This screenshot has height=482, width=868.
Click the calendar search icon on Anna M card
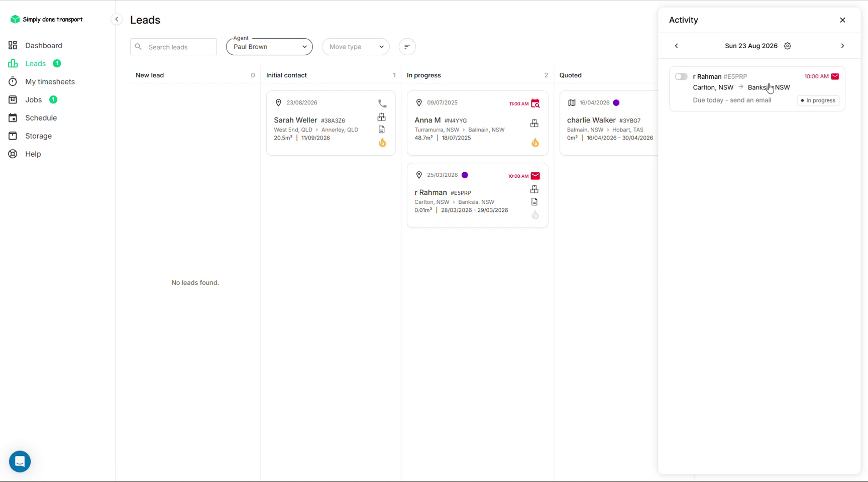(x=535, y=103)
